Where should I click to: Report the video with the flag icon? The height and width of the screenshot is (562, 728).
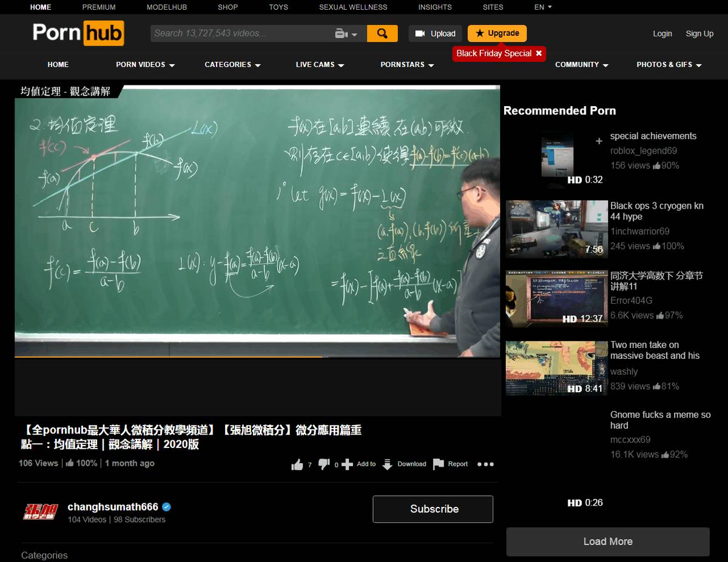pos(439,464)
